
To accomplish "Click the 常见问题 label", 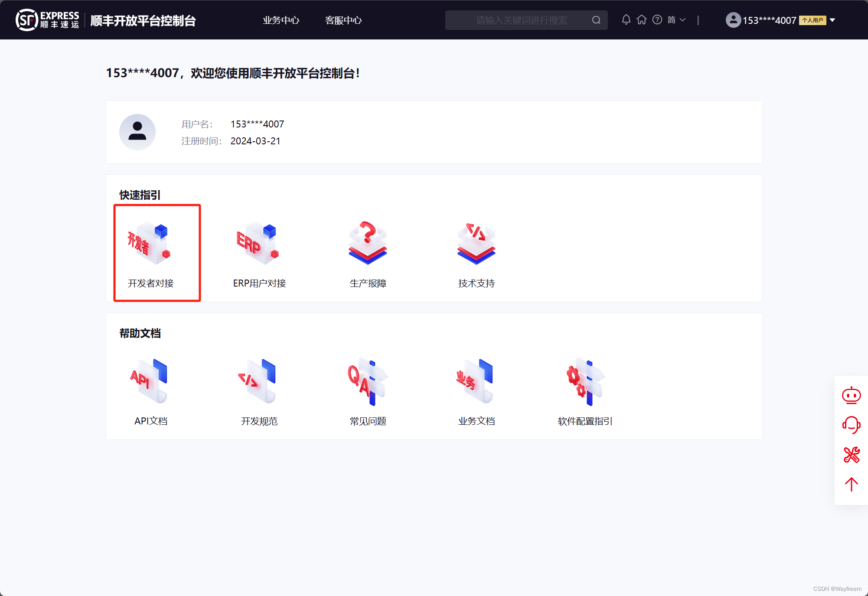I will tap(368, 421).
